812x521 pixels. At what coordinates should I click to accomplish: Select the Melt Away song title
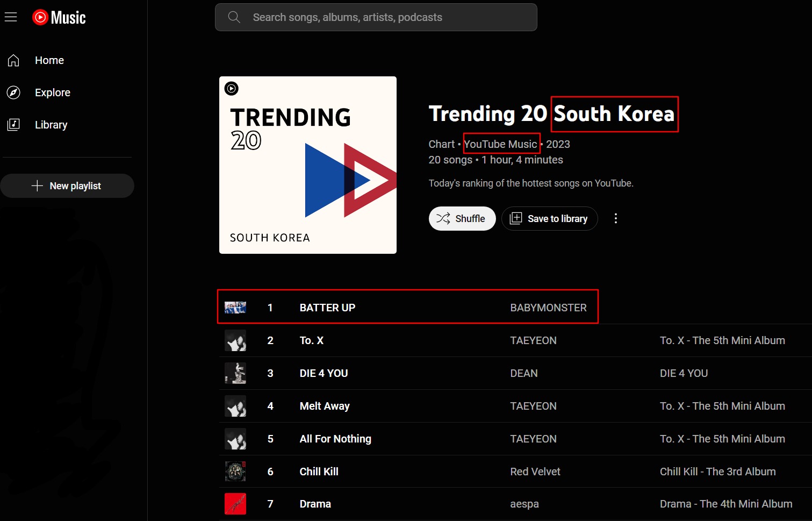click(325, 406)
